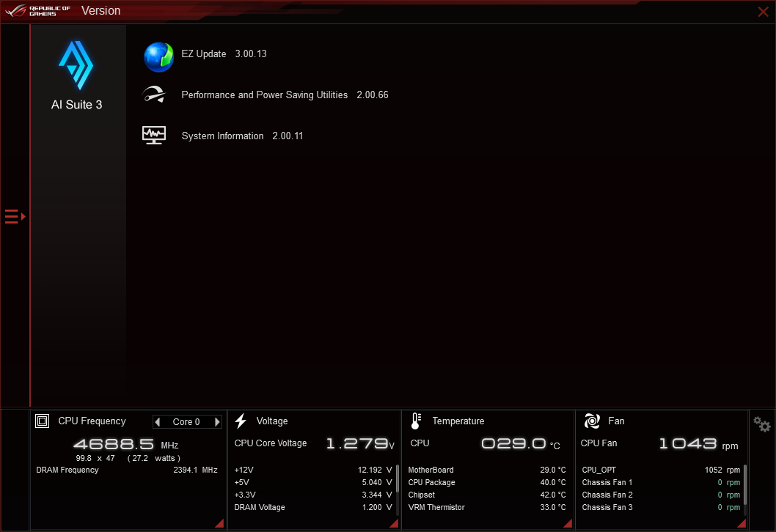Click the EZ Update globe icon
Screen dimensions: 776x532
(158, 57)
